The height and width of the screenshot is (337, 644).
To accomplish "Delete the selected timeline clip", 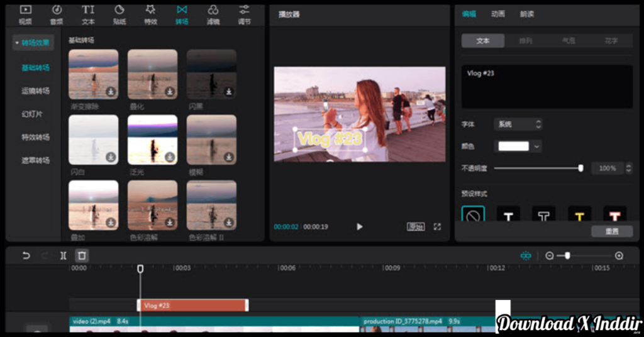I will (x=82, y=256).
